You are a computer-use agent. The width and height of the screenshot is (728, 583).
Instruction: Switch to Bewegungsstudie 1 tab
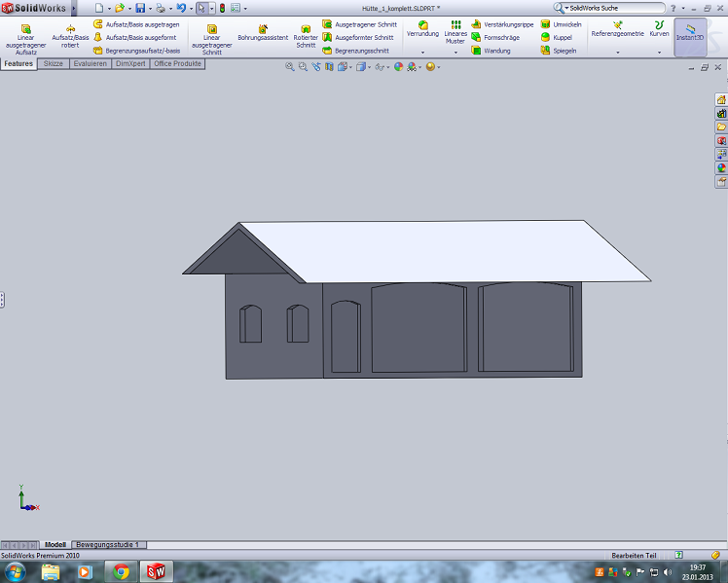[108, 545]
